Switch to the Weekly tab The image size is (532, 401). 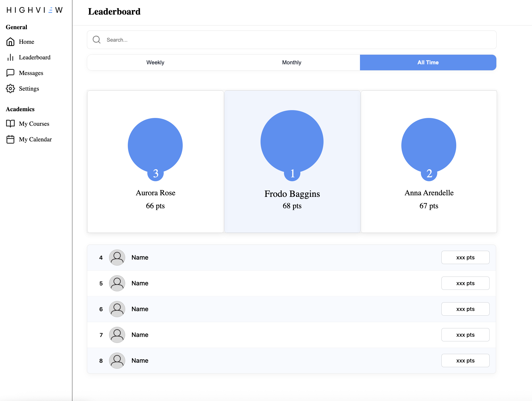click(155, 62)
